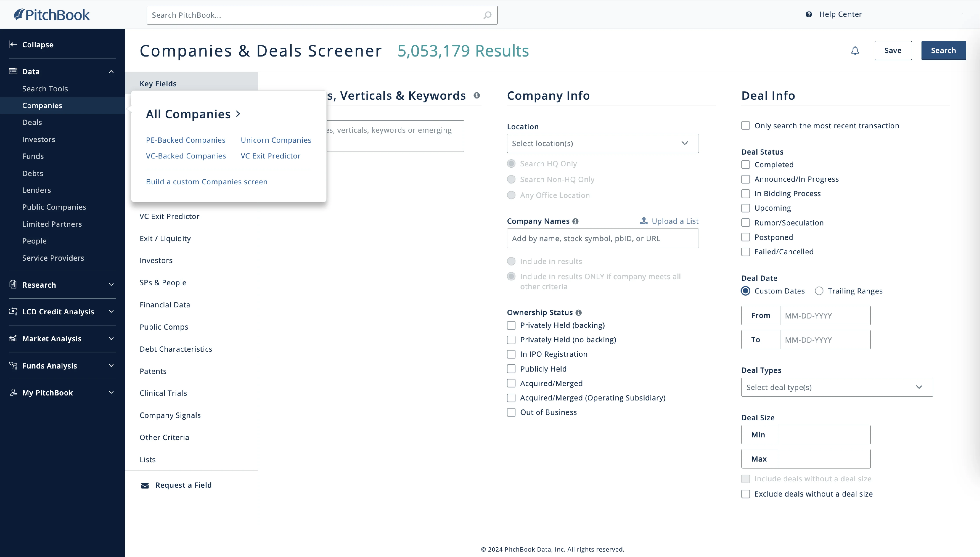Expand the Research section chevron
This screenshot has width=980, height=557.
click(x=111, y=285)
